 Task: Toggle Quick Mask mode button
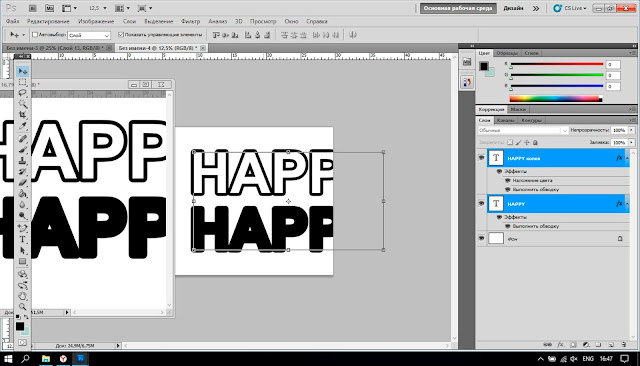click(22, 343)
